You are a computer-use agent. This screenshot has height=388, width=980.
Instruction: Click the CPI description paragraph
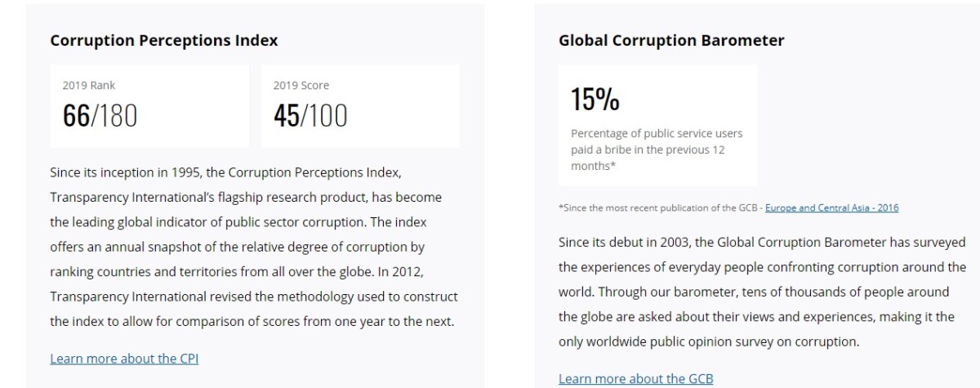(254, 247)
